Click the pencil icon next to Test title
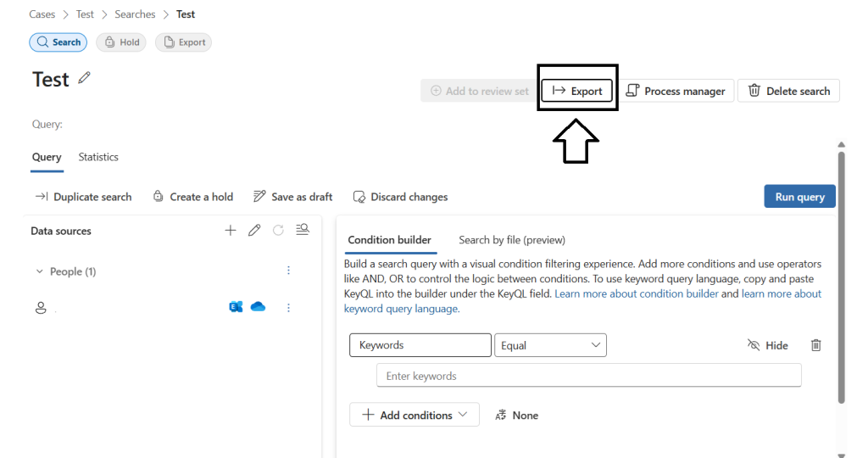The image size is (868, 458). point(84,78)
